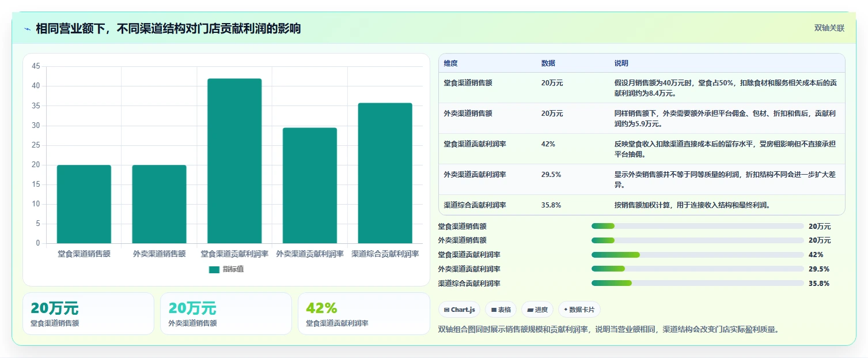Click the 29.5% value beside the progress bar
868x358 pixels.
coord(819,269)
